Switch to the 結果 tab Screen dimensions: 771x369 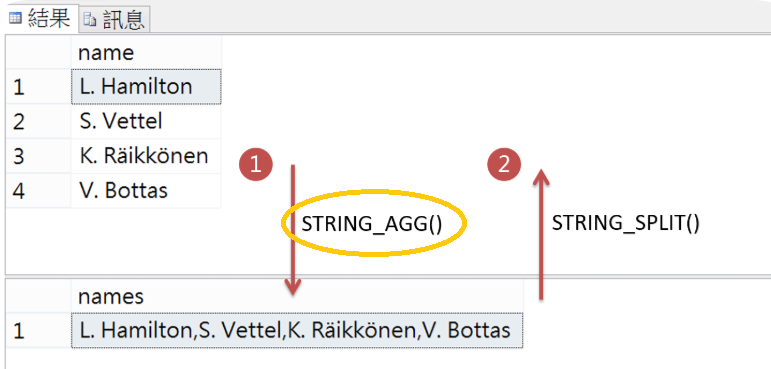click(x=39, y=18)
